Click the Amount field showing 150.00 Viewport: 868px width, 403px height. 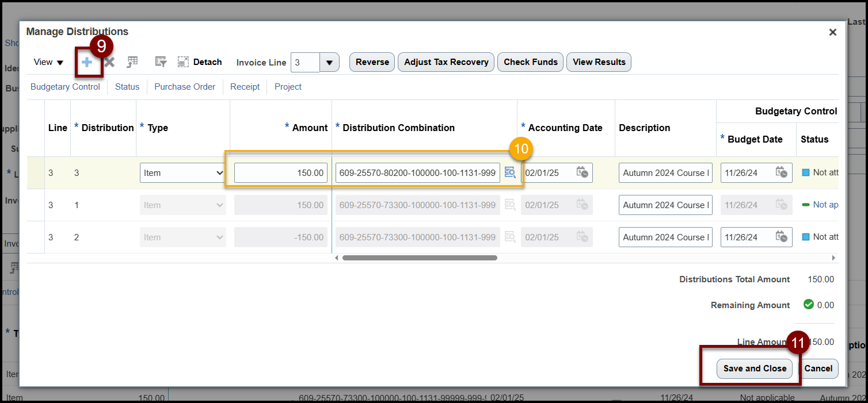coord(281,172)
